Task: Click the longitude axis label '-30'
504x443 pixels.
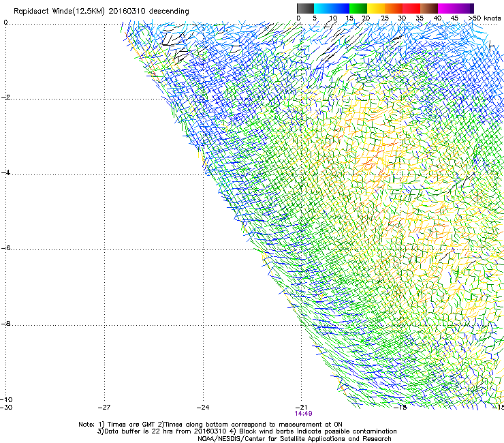Action: tap(6, 407)
